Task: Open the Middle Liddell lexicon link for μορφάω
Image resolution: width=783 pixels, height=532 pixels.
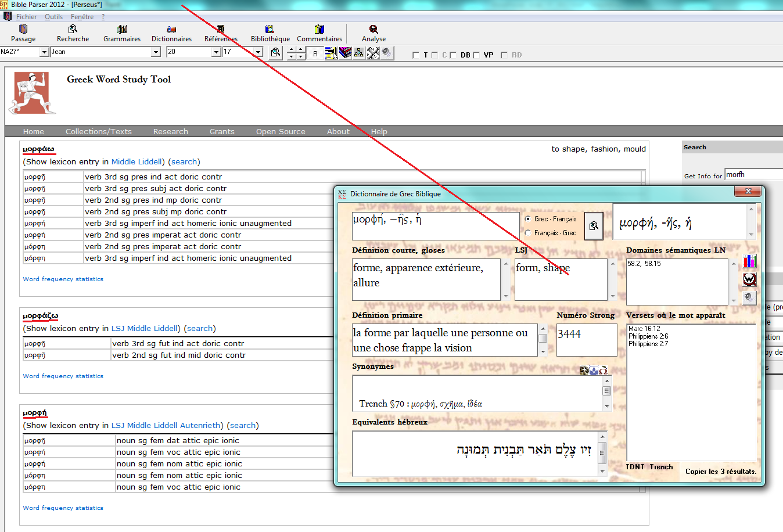Action: click(x=138, y=162)
